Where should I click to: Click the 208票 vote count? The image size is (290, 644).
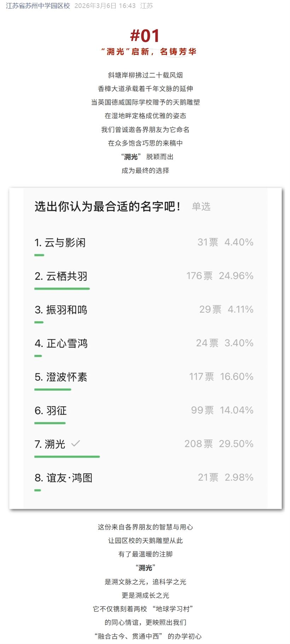(x=198, y=444)
